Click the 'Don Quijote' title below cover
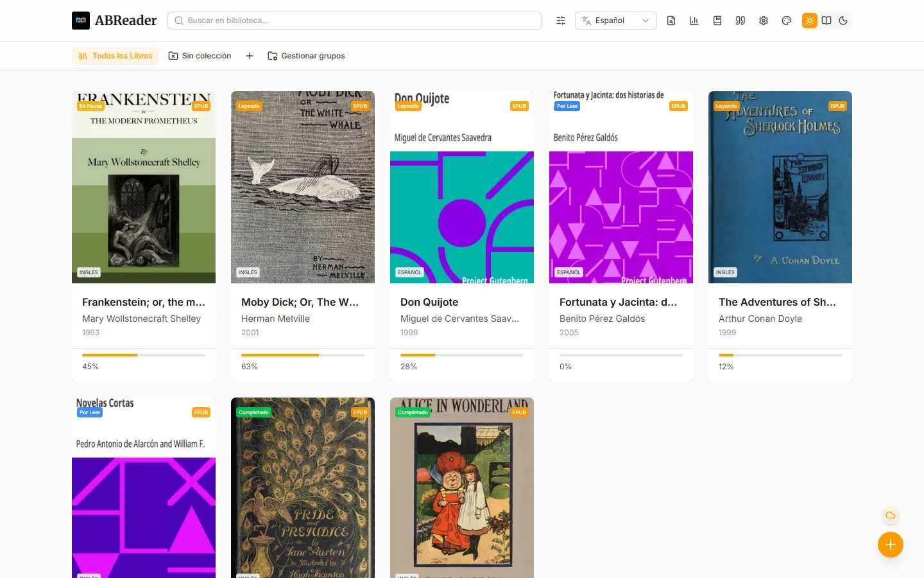The width and height of the screenshot is (924, 578). (x=429, y=302)
